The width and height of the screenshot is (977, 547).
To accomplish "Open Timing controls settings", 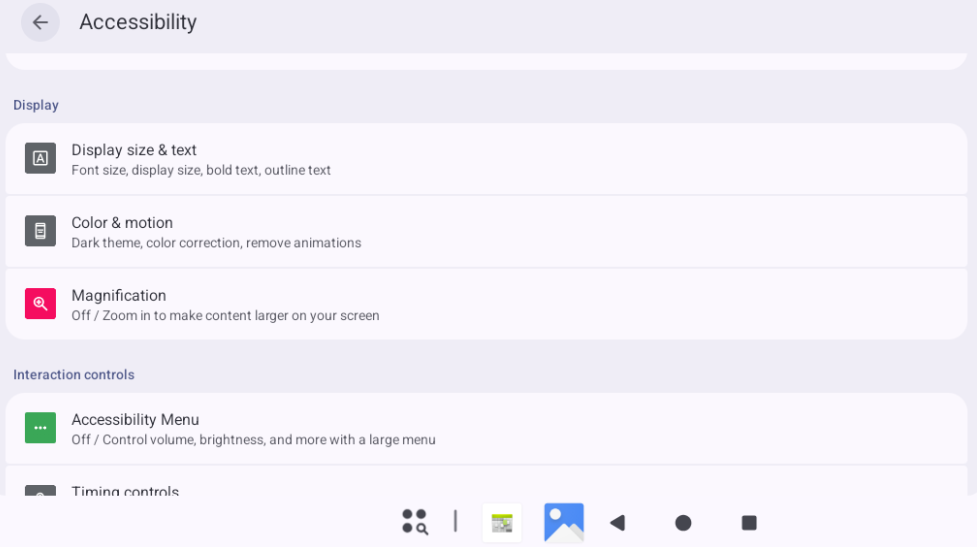I will click(x=486, y=481).
